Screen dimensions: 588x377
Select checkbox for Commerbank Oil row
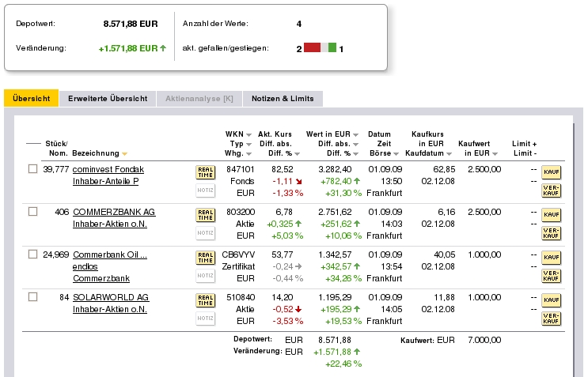click(33, 254)
